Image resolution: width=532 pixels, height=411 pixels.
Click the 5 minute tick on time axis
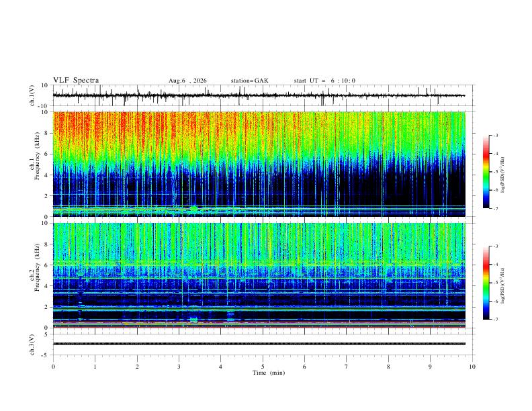click(x=263, y=367)
